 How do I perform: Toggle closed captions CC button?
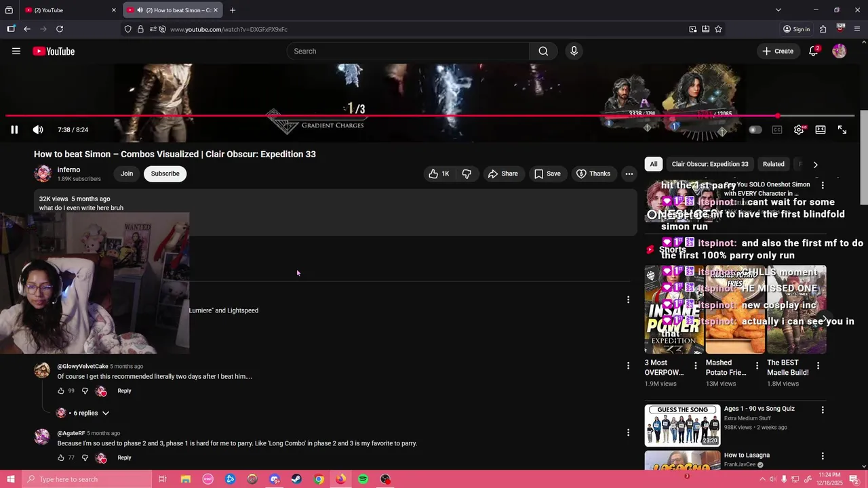coord(777,129)
